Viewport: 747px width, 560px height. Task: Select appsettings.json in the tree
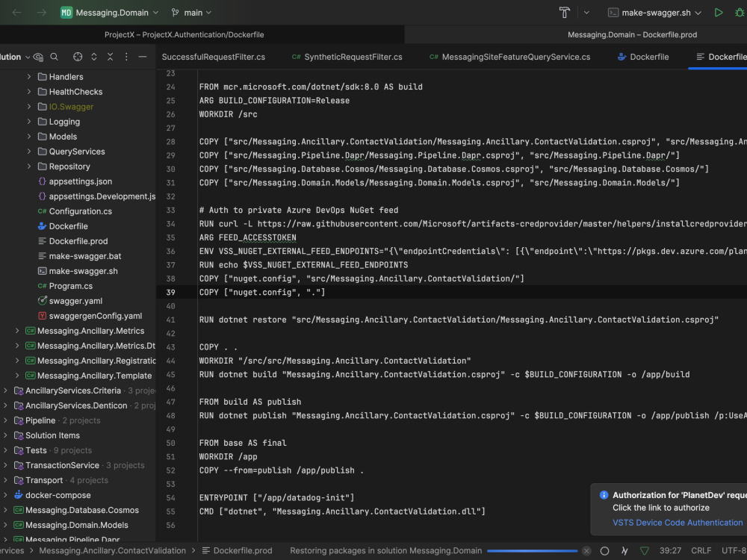point(75,181)
